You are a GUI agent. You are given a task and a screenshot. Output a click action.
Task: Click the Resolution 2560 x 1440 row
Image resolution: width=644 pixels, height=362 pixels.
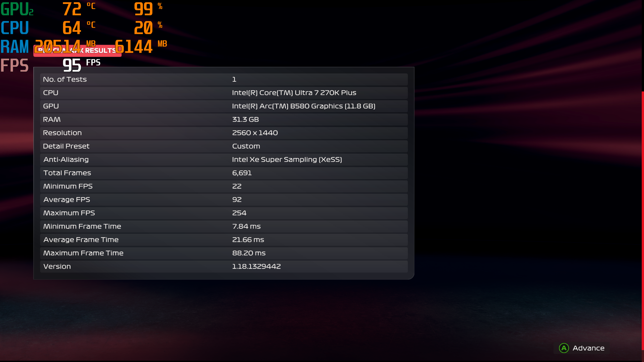point(223,133)
